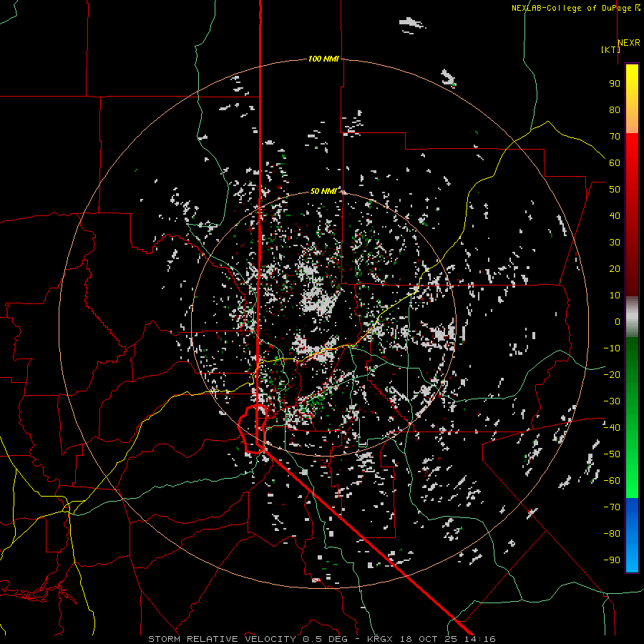Click the 60 knot scale value

tap(615, 163)
